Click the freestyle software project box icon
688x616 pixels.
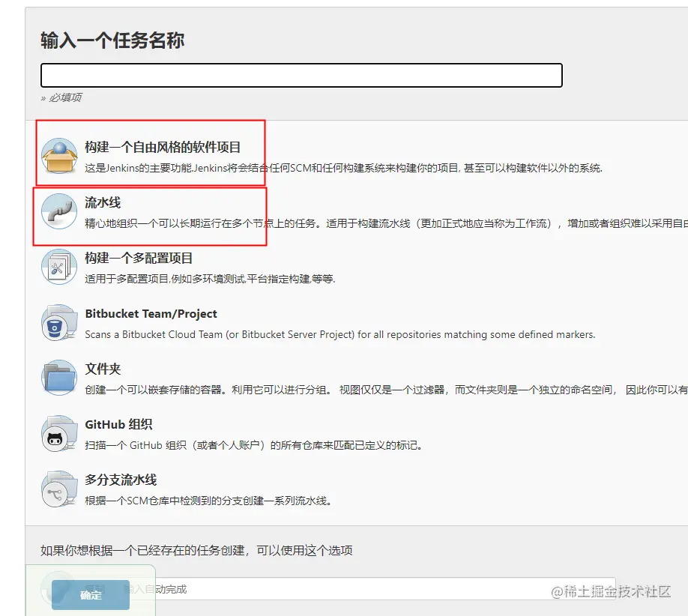[x=59, y=156]
